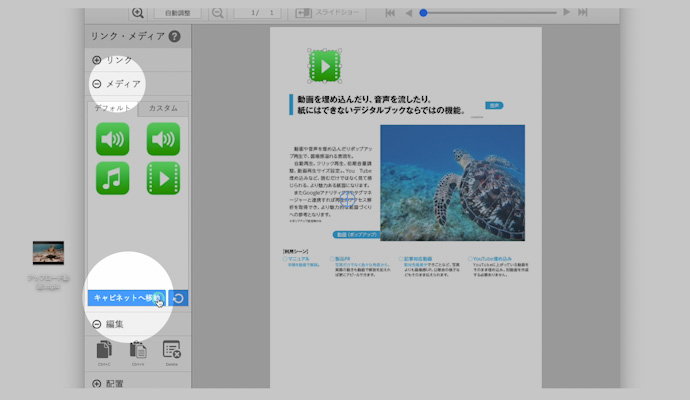Click the Delete icon in 編集 section
Viewport: 690px width, 400px height.
pos(172,350)
